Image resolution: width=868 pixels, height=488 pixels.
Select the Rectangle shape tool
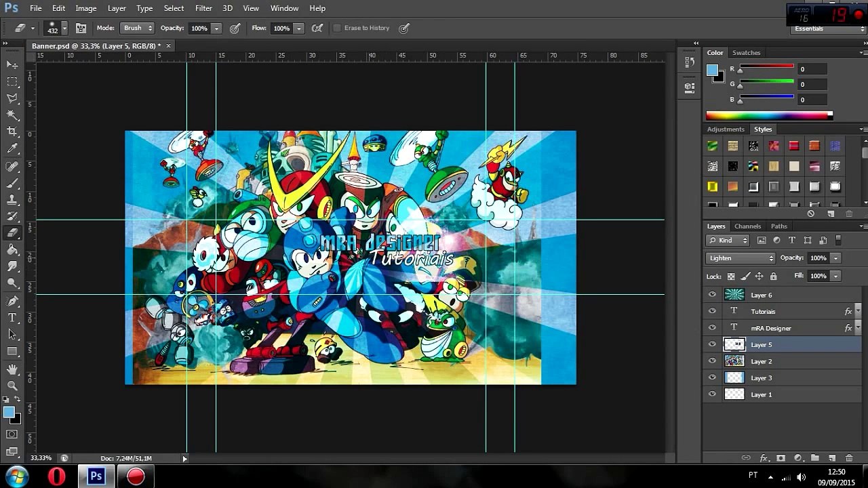(12, 351)
